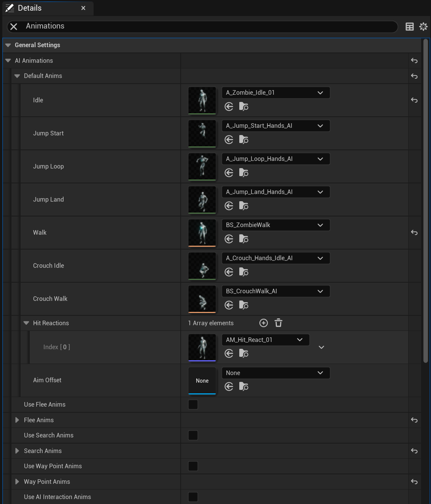The height and width of the screenshot is (504, 431).
Task: Reset Walk animation to default
Action: coord(414,233)
